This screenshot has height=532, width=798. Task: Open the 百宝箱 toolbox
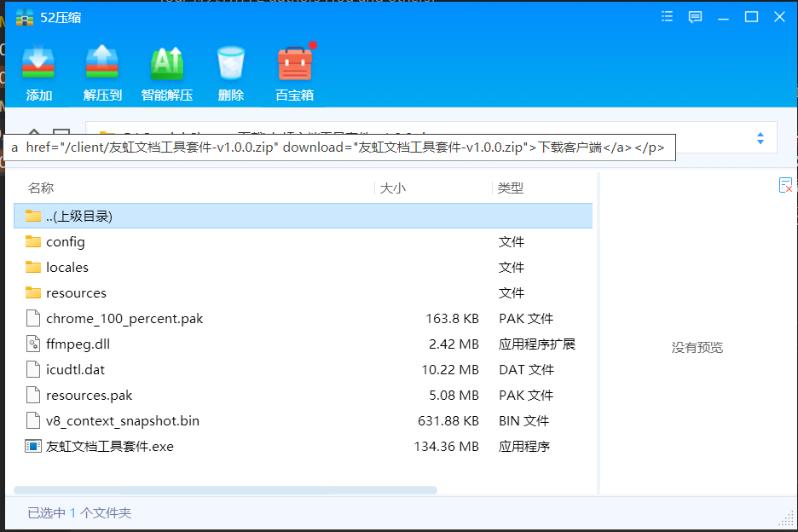coord(295,72)
